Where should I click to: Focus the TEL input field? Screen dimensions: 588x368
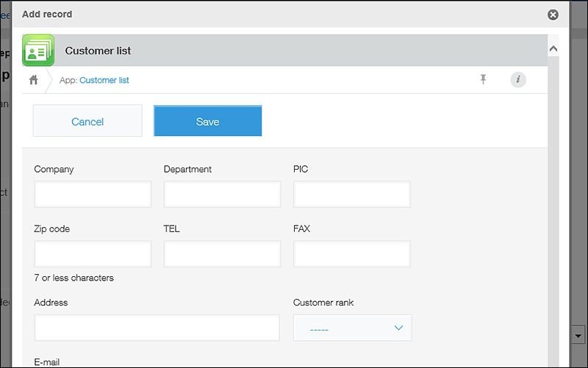pos(223,253)
